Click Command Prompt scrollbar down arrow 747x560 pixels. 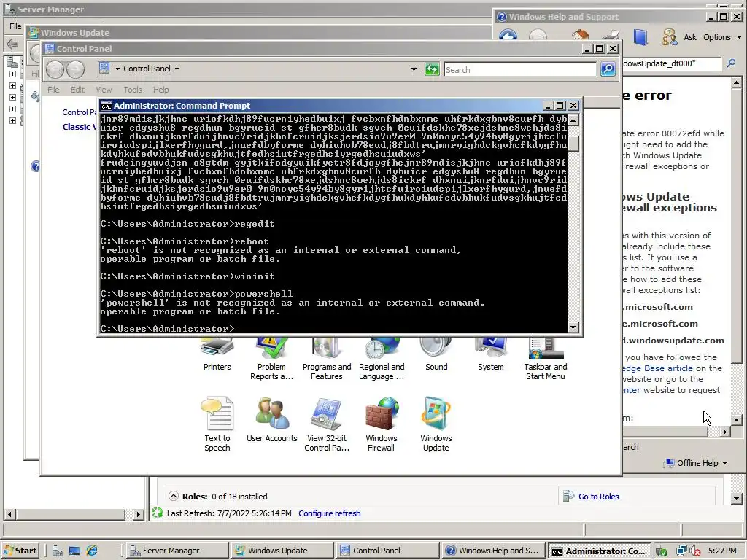pyautogui.click(x=573, y=327)
